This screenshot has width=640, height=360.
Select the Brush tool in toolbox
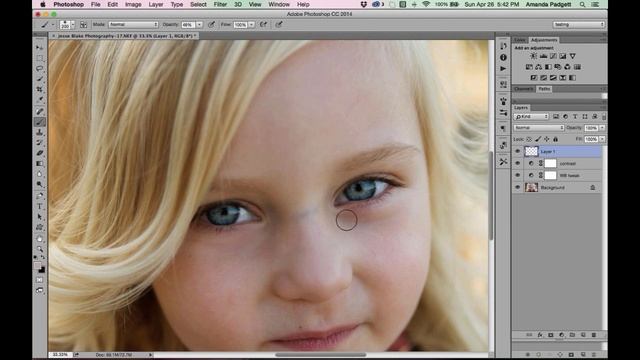point(40,122)
